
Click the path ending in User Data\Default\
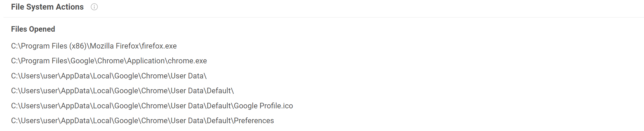[122, 91]
